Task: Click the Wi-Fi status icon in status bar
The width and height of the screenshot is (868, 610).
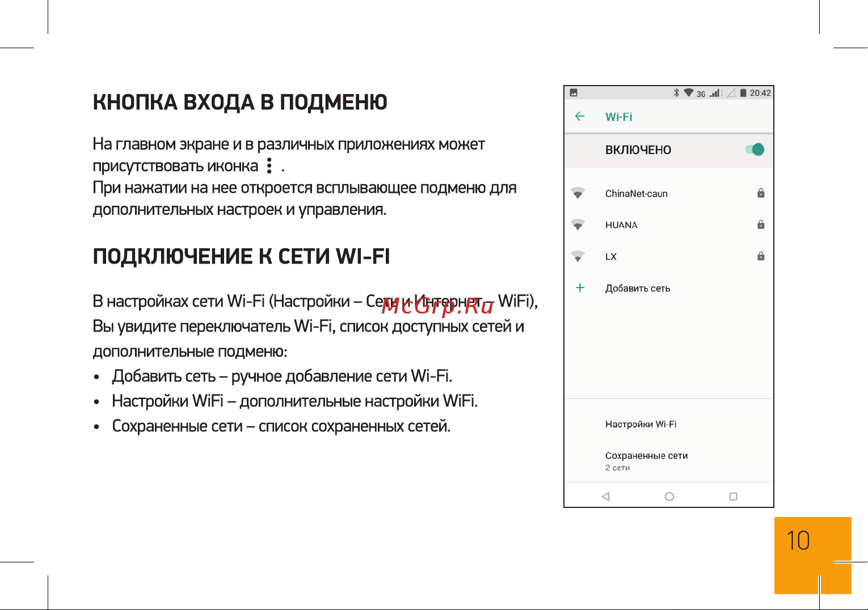Action: [x=689, y=92]
